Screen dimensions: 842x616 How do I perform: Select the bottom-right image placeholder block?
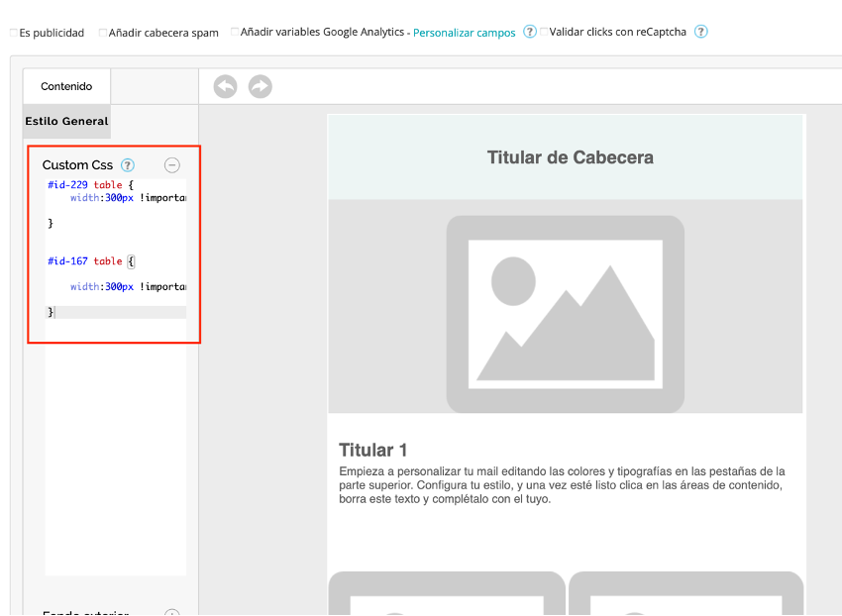(x=685, y=593)
